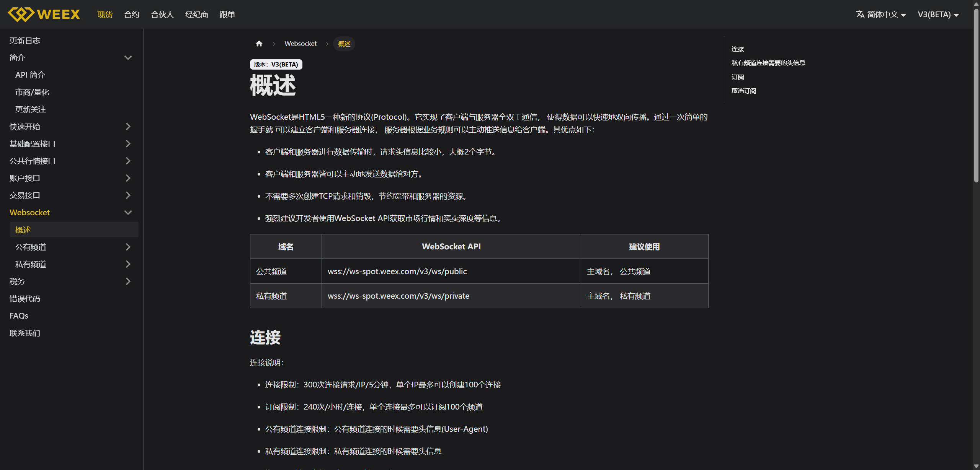Open the V3(BETA) version dropdown
Viewport: 980px width, 470px height.
coord(938,15)
